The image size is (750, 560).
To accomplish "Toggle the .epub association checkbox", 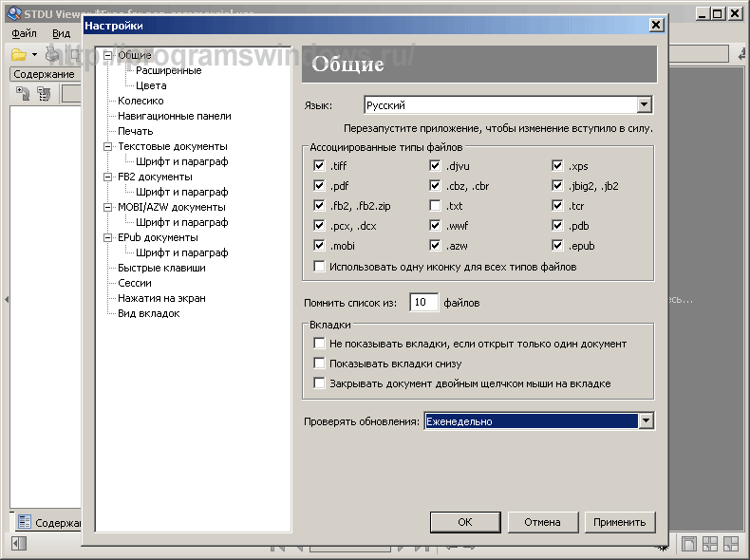I will (x=557, y=245).
